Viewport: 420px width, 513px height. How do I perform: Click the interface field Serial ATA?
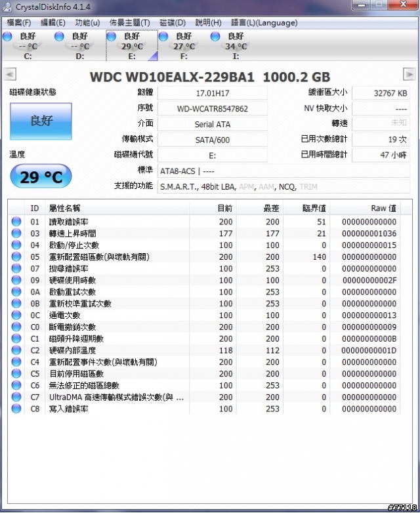coord(213,125)
